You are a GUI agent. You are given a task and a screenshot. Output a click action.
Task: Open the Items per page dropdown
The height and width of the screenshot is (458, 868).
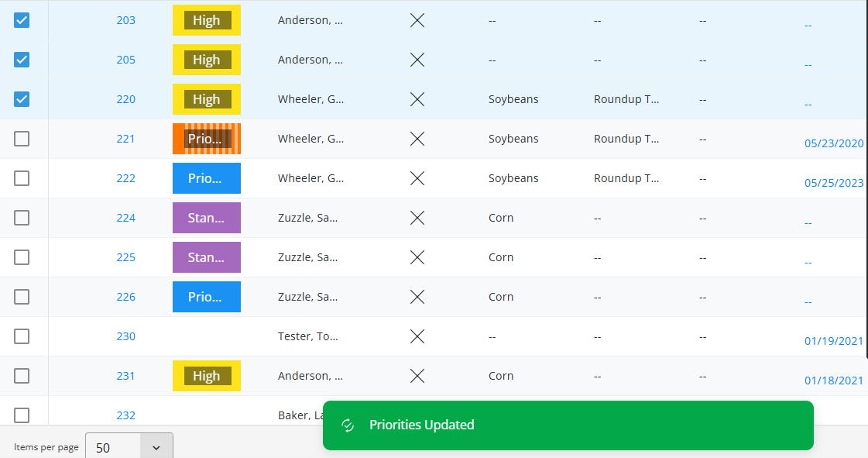pyautogui.click(x=129, y=446)
